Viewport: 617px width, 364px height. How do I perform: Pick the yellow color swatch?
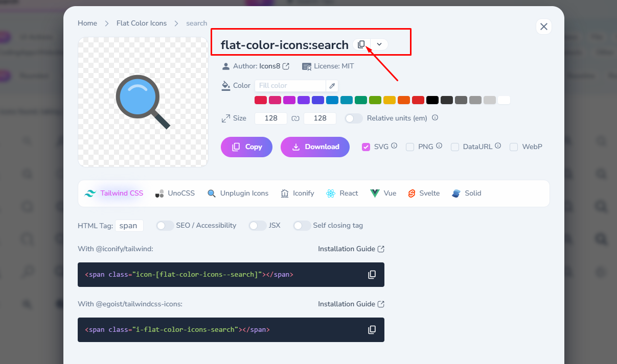click(x=390, y=100)
